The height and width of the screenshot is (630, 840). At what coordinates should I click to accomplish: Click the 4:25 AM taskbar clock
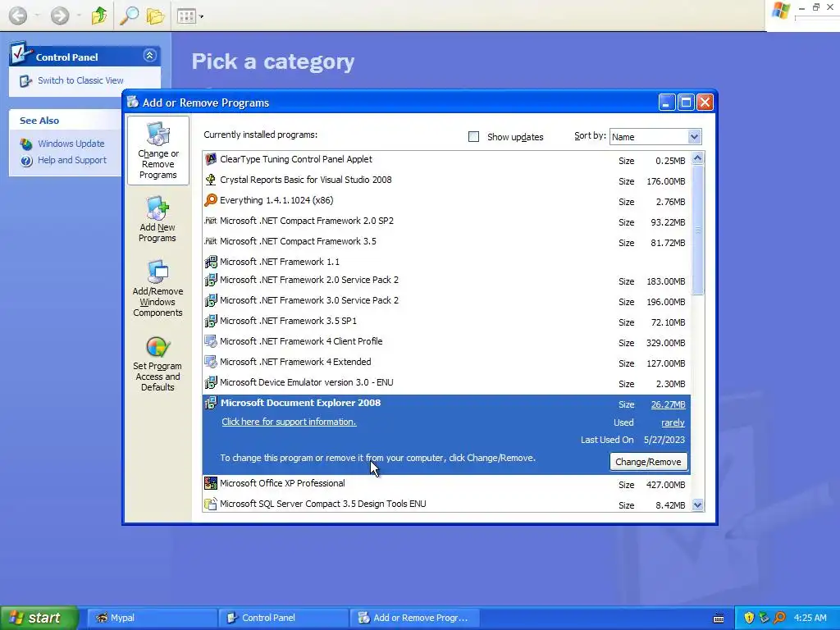pyautogui.click(x=810, y=618)
